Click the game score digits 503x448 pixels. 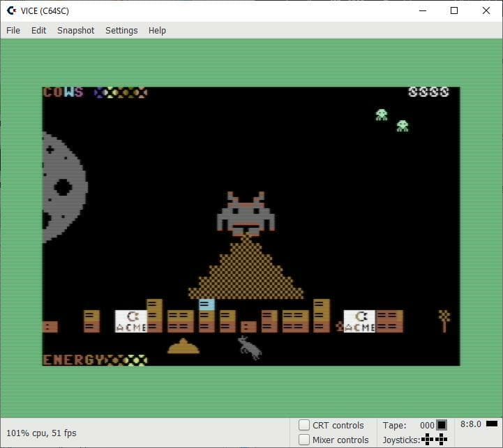pos(428,92)
